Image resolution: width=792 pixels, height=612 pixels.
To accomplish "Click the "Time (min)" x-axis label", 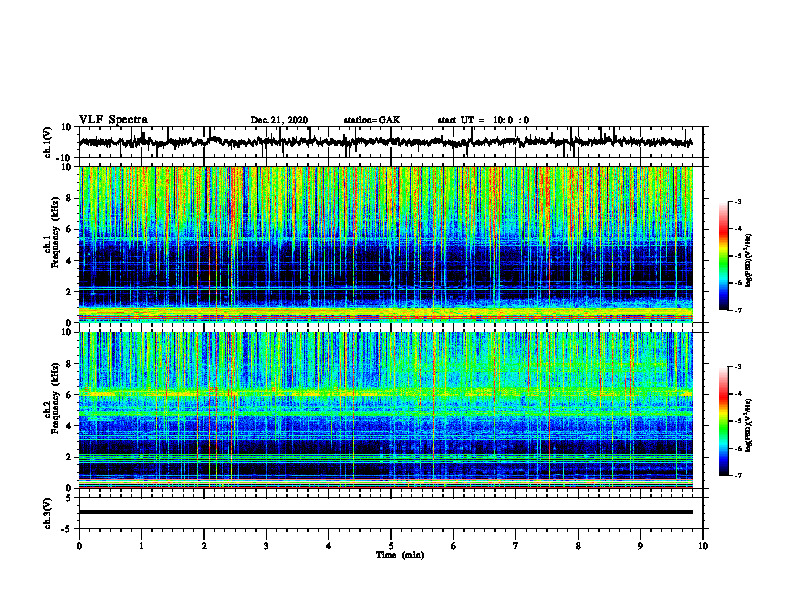I will point(400,555).
